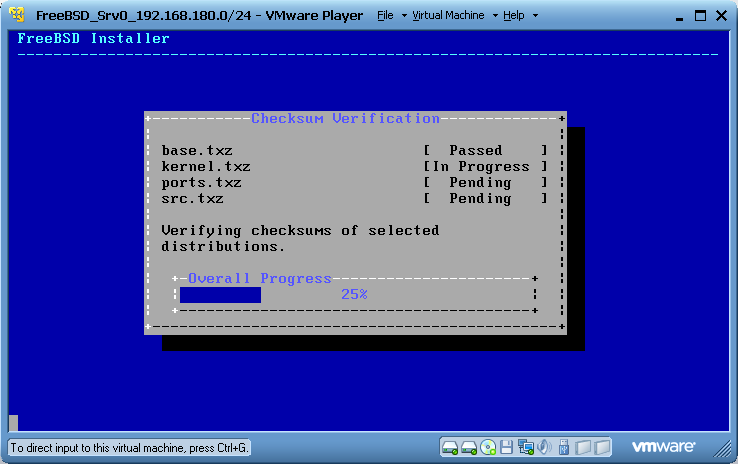This screenshot has width=738, height=464.
Task: Click the 25% progress value
Action: pyautogui.click(x=354, y=295)
